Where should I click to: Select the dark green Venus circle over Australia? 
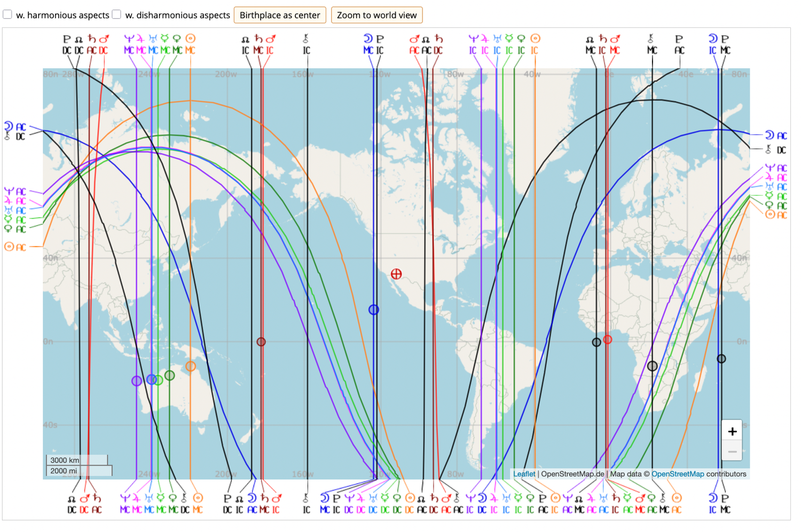tap(170, 375)
